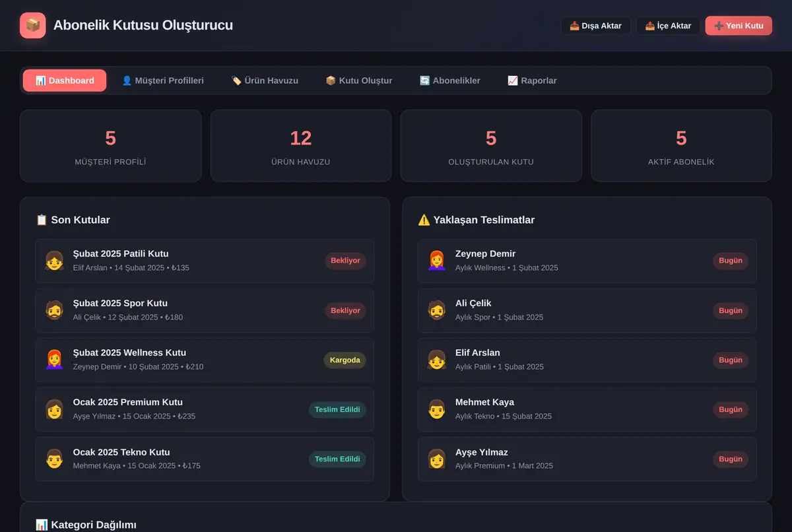Screen dimensions: 792x532
Task: Click Teslim Edildi badge on Ocak Premium Kutu
Action: [337, 410]
